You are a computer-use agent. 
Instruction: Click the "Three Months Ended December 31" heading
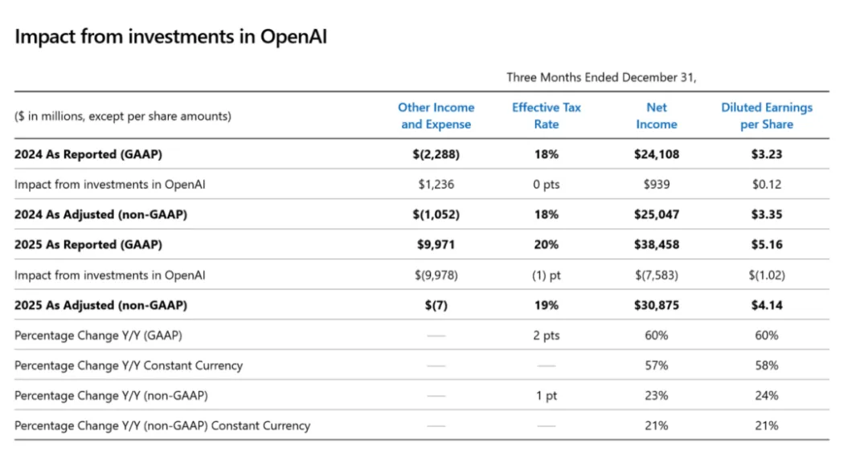601,77
